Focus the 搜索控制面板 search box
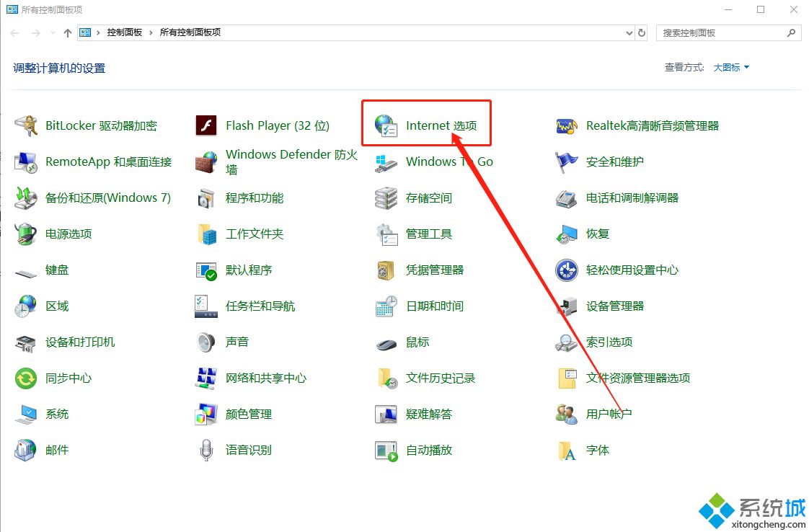Viewport: 809px width, 532px height. (x=728, y=33)
